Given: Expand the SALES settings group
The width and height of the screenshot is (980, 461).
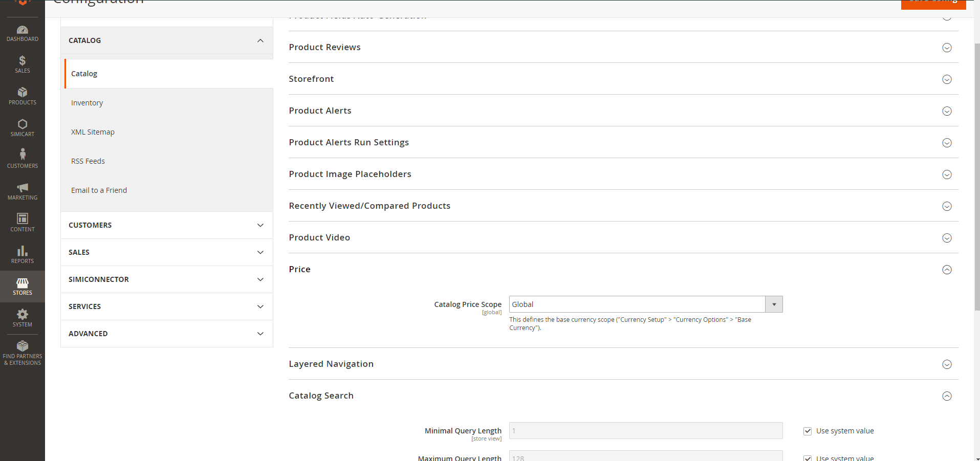Looking at the screenshot, I should click(167, 252).
